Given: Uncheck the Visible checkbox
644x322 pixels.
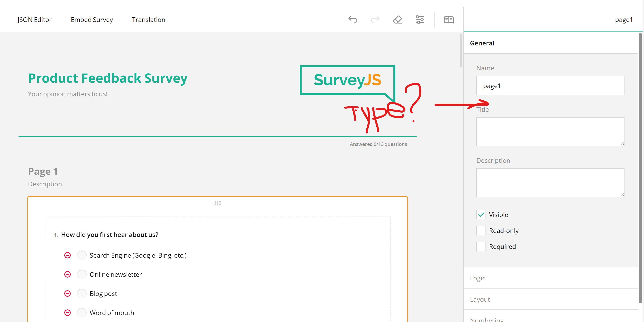Looking at the screenshot, I should (x=481, y=214).
